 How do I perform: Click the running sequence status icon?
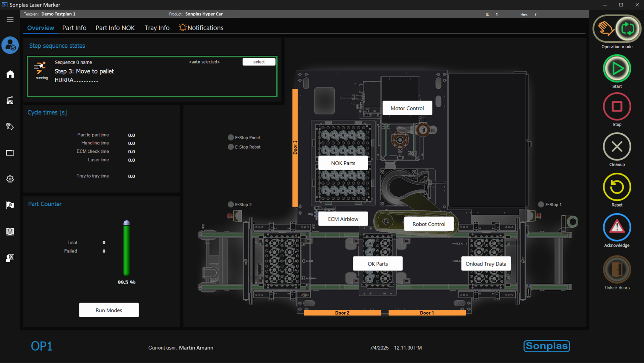[x=40, y=68]
